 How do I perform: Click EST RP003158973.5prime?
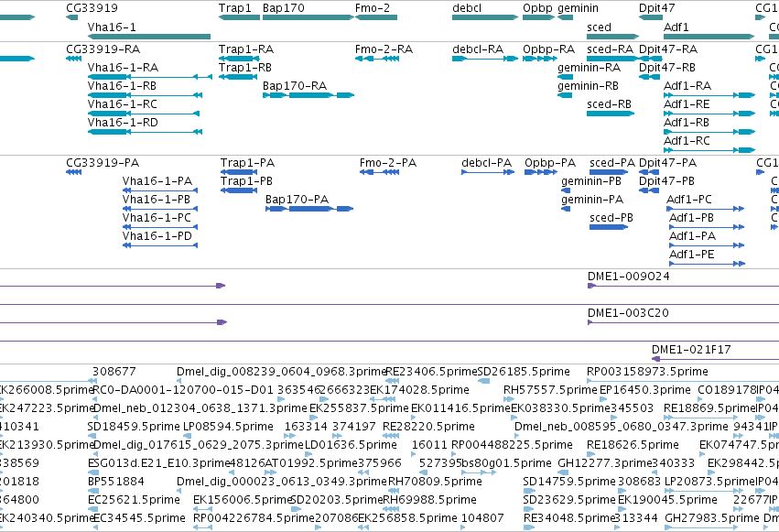tap(647, 372)
